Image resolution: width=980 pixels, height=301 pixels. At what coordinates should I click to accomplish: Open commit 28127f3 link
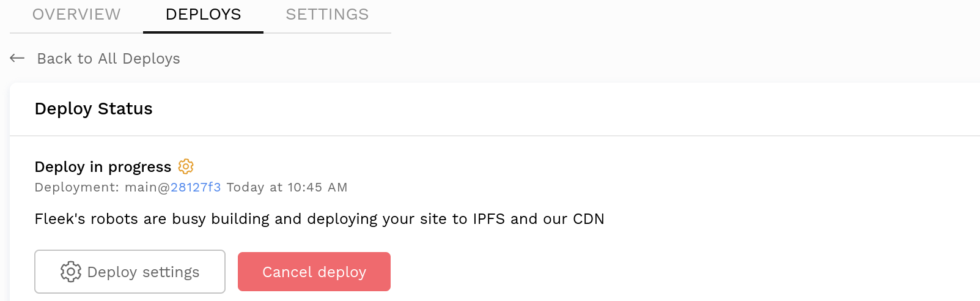pyautogui.click(x=196, y=187)
